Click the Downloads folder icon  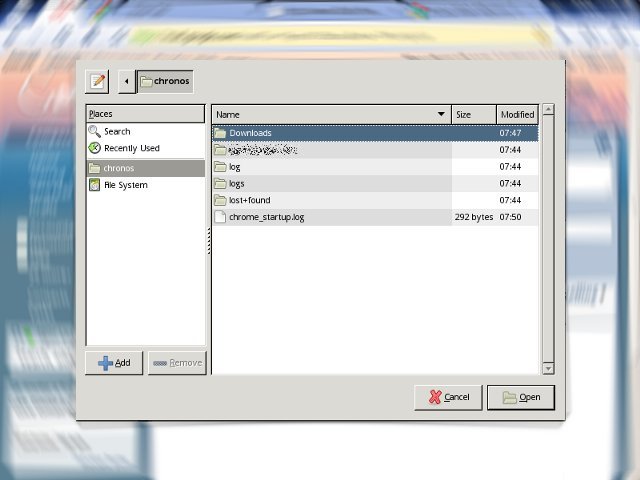(220, 133)
